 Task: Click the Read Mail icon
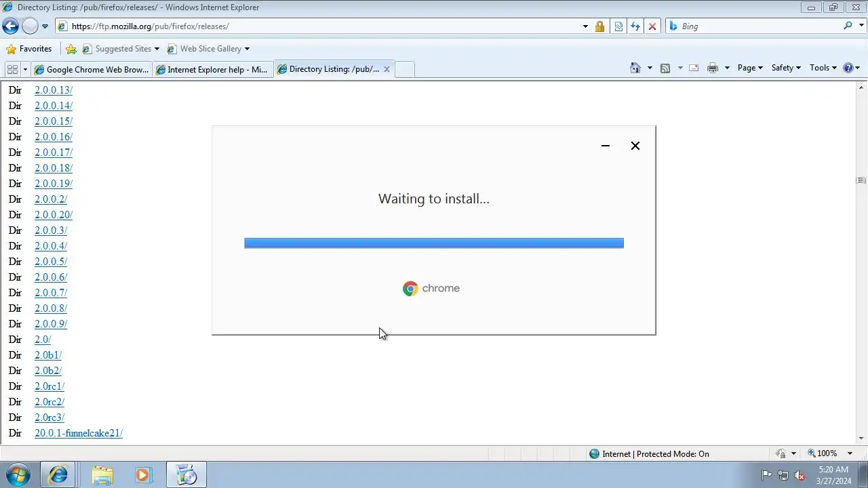coord(694,68)
